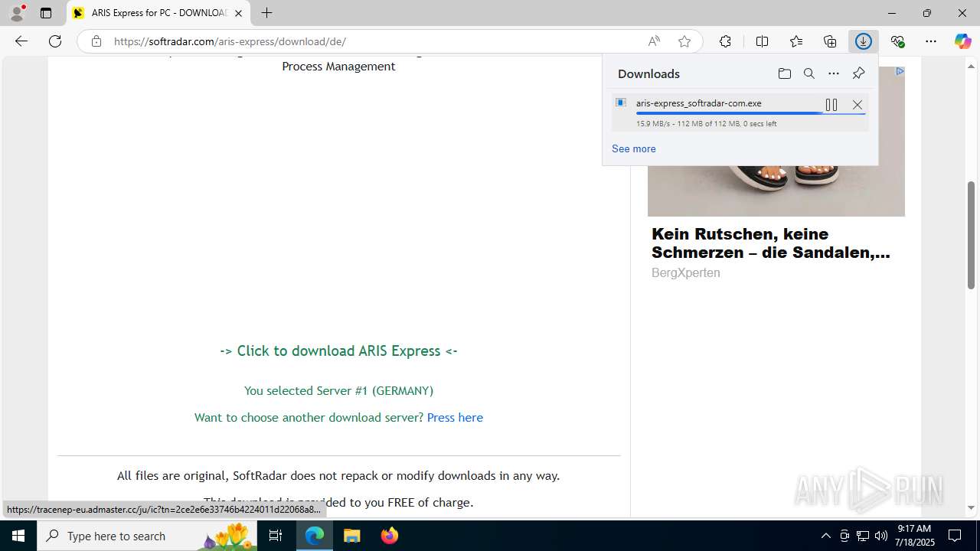Click BergXperten advertiser name
The width and height of the screenshot is (980, 551).
[x=685, y=272]
